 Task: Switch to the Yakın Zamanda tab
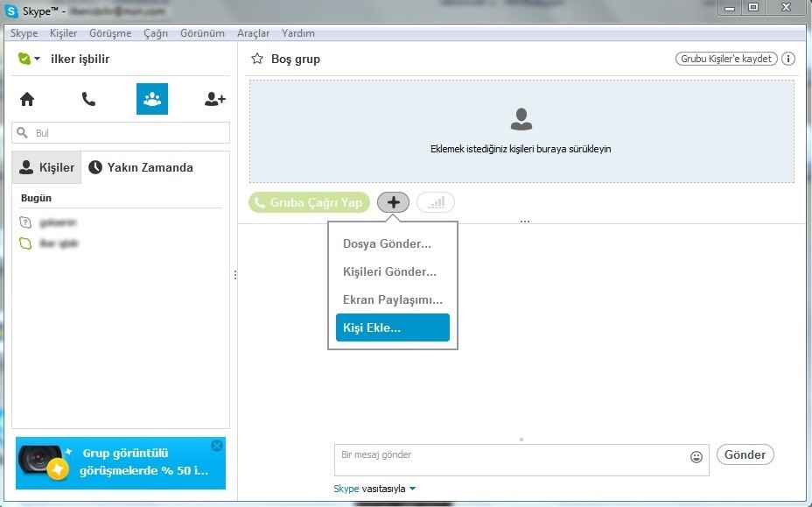tap(141, 167)
